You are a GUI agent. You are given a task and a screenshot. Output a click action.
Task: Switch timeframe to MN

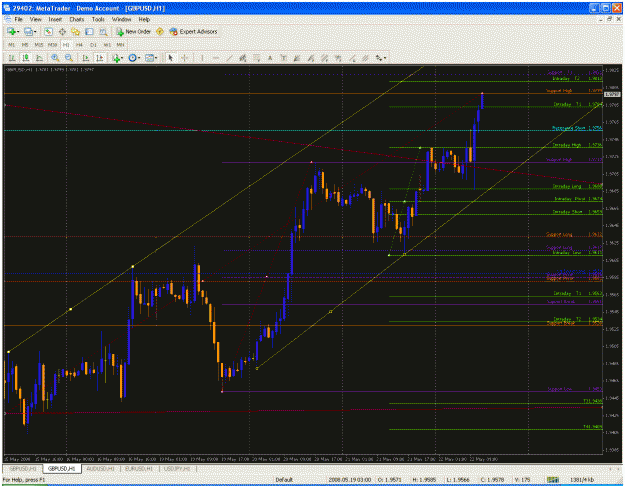[x=120, y=45]
